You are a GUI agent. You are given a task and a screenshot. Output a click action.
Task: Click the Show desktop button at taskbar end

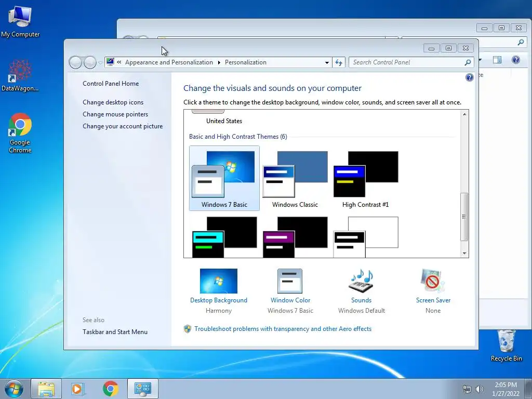(x=528, y=389)
